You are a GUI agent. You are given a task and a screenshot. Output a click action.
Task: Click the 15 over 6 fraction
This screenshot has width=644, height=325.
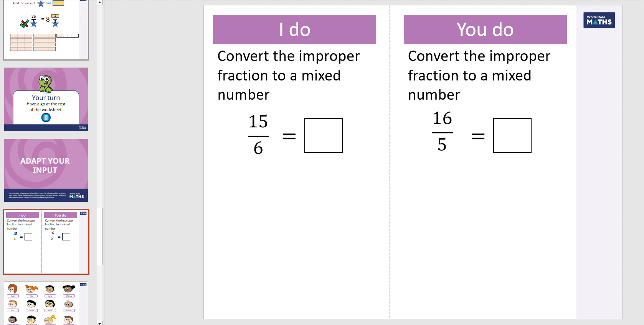pos(258,135)
